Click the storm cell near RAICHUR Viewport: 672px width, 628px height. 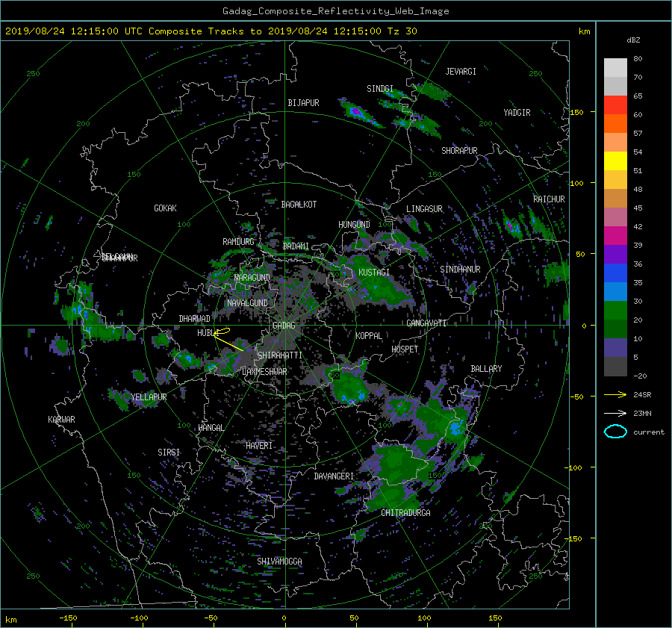click(x=512, y=226)
